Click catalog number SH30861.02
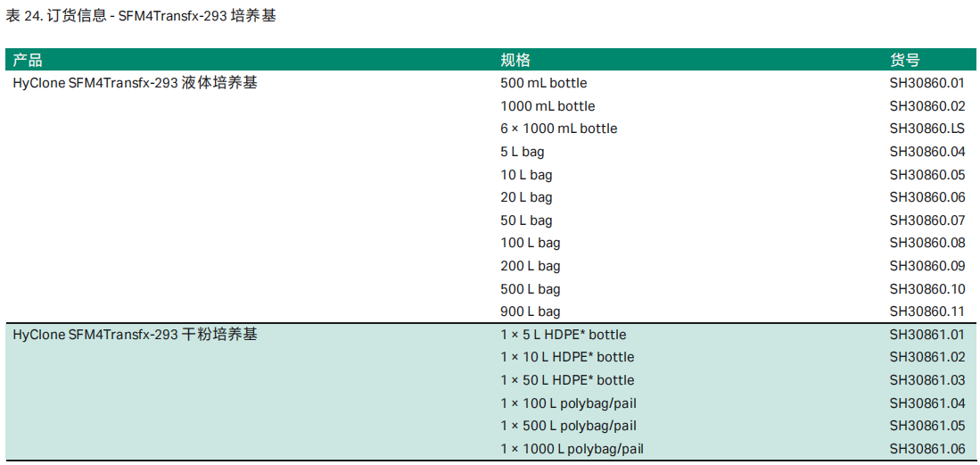The width and height of the screenshot is (980, 465). (926, 357)
